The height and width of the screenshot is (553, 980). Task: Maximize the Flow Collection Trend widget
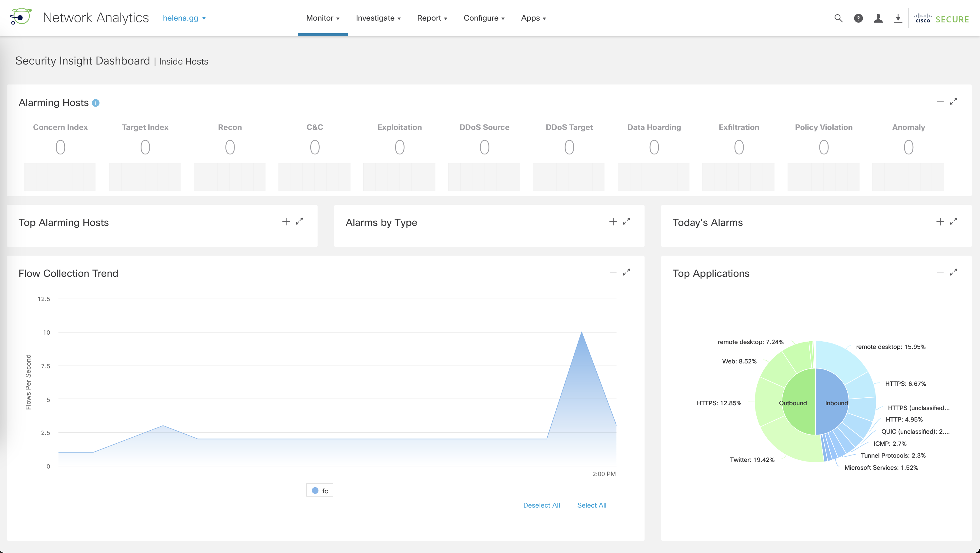(626, 272)
